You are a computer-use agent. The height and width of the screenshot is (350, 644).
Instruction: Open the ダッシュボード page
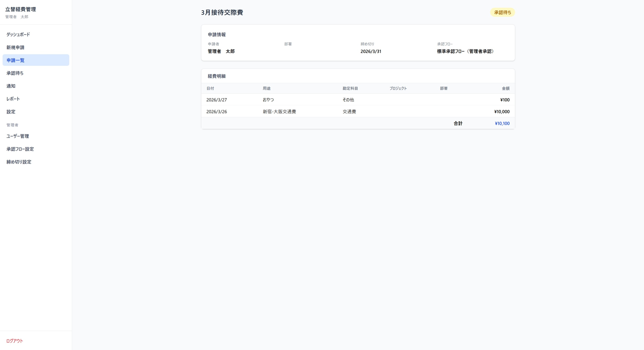18,34
